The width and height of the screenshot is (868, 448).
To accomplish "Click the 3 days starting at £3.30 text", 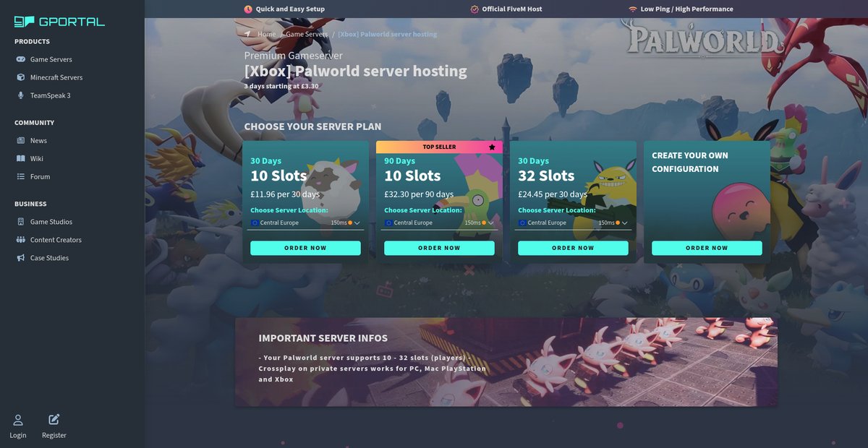I will (x=281, y=86).
